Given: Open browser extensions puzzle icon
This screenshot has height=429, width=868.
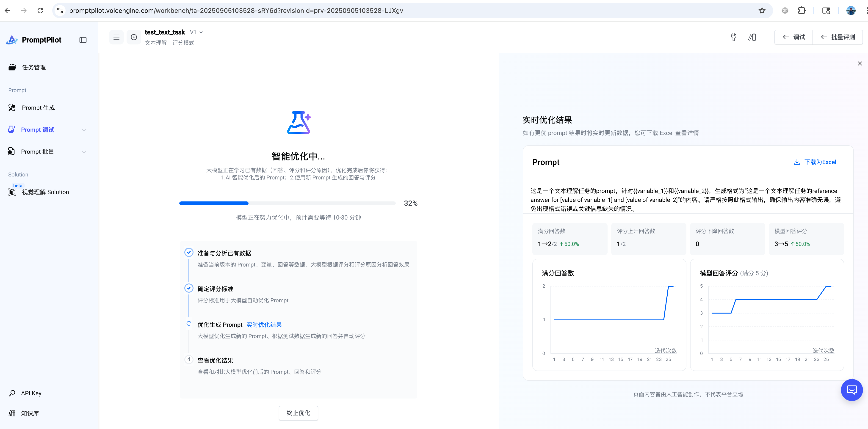Looking at the screenshot, I should [802, 11].
